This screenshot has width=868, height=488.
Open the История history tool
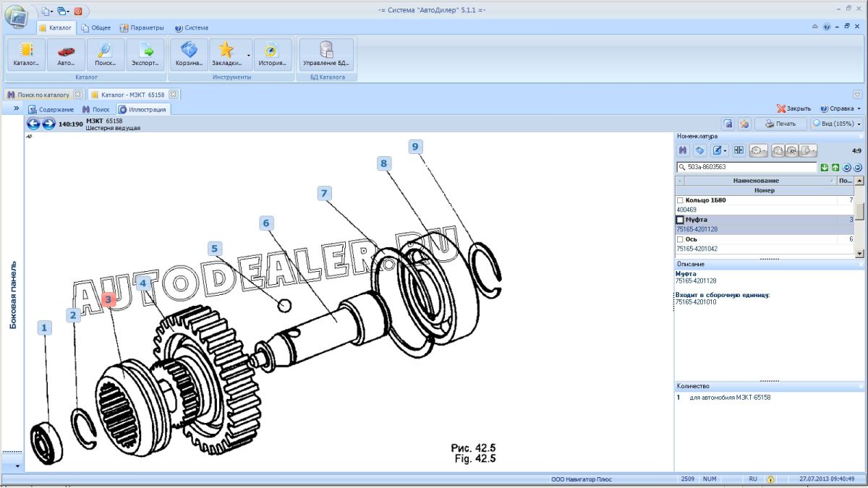click(272, 55)
